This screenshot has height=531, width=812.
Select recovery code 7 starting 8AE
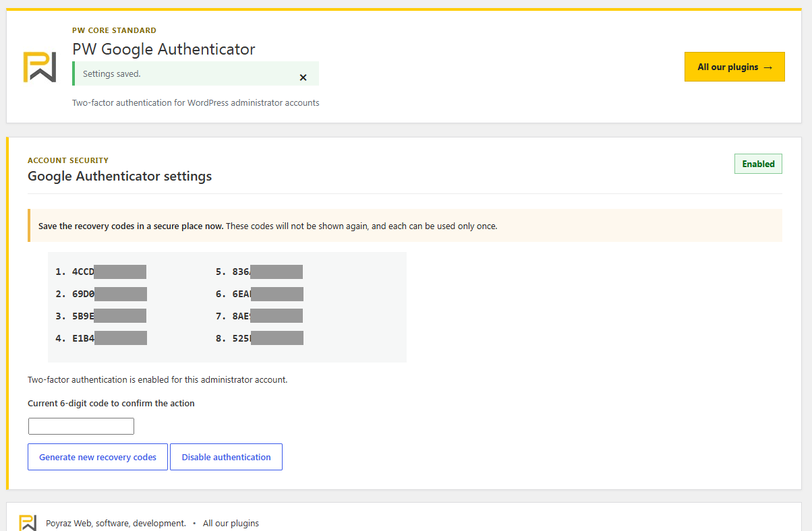[268, 316]
